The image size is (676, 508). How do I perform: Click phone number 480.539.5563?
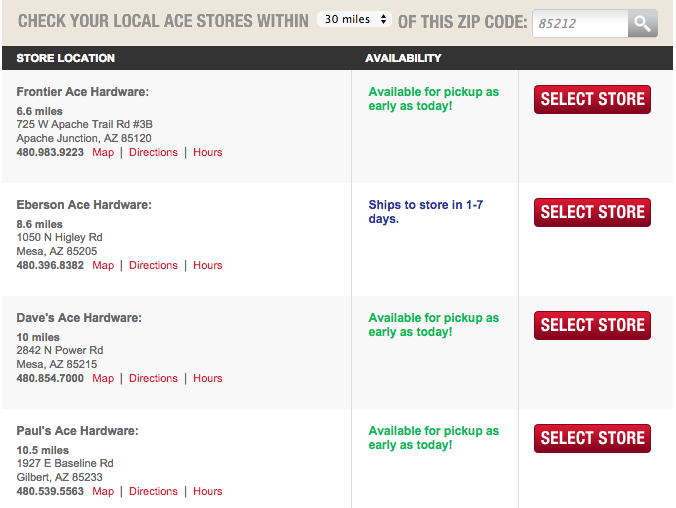click(50, 491)
